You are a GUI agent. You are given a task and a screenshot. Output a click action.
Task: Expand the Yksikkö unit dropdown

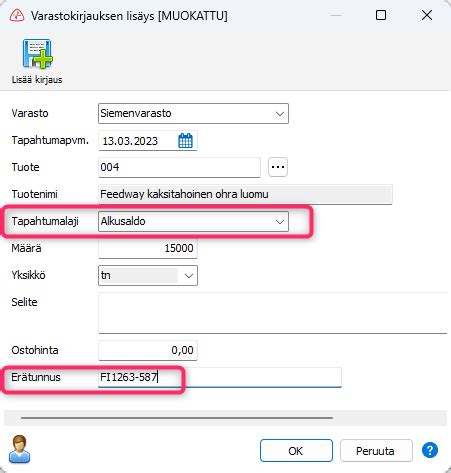[x=148, y=275]
